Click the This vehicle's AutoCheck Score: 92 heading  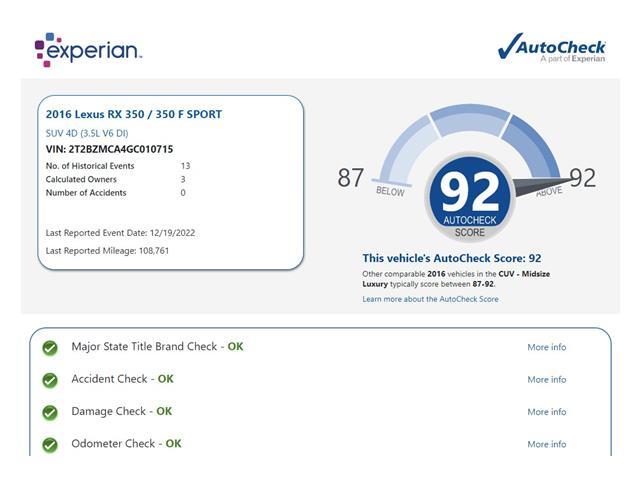pos(452,258)
